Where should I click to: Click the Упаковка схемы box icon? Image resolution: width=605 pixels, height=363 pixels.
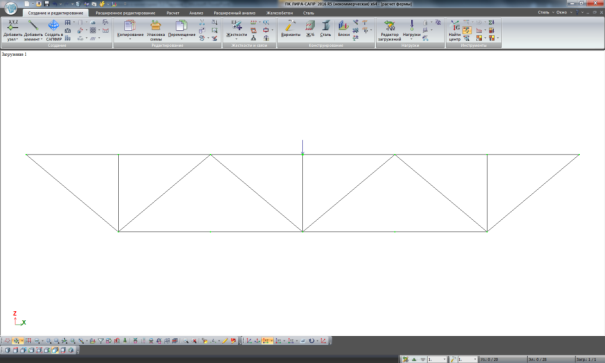click(x=155, y=25)
